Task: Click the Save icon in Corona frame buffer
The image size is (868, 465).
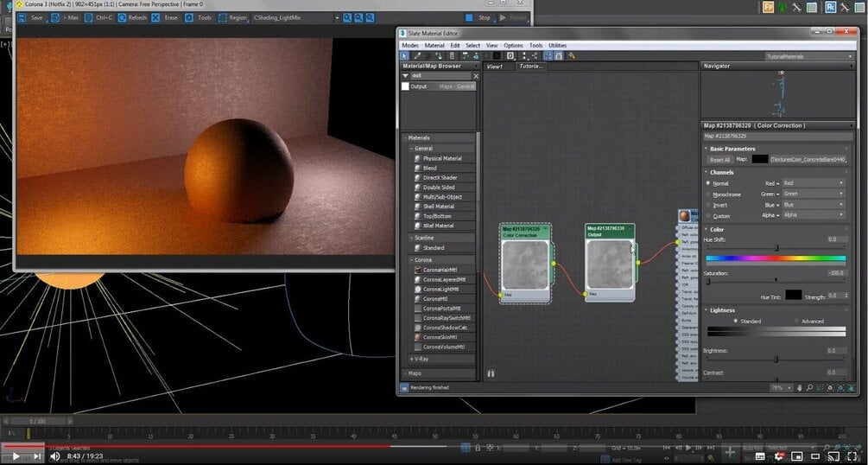Action: tap(22, 17)
